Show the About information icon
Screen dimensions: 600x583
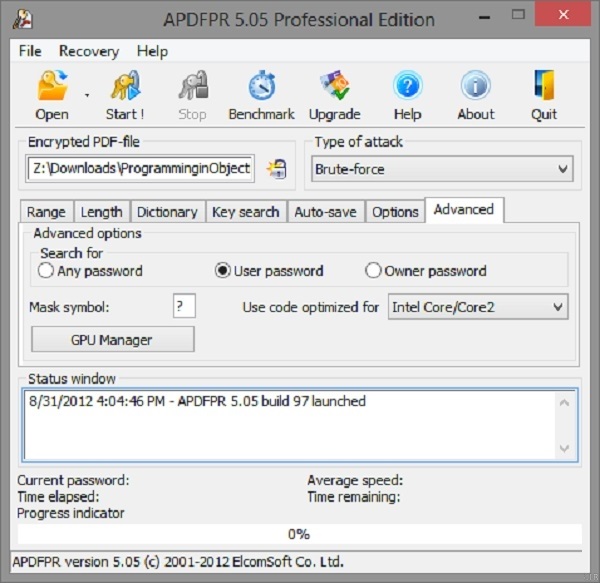(x=476, y=87)
